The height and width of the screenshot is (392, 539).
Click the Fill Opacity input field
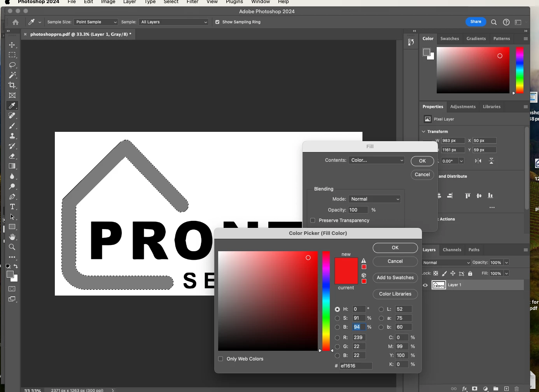pyautogui.click(x=358, y=210)
